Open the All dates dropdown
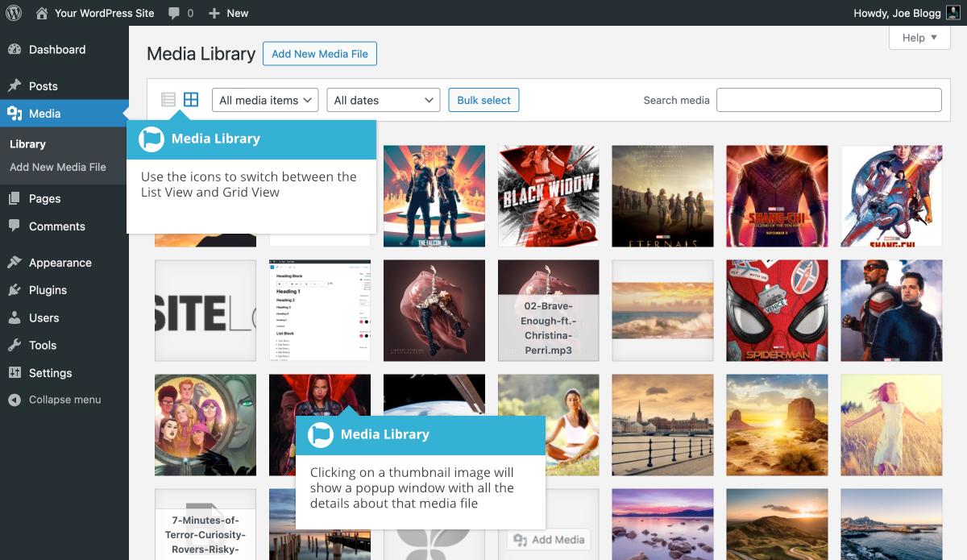967x560 pixels. click(x=383, y=100)
